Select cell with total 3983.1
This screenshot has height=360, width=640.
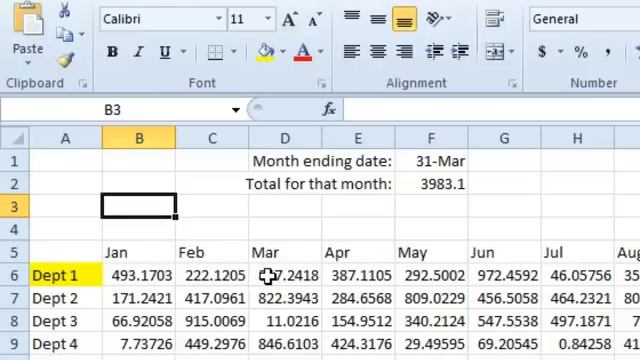pos(431,184)
